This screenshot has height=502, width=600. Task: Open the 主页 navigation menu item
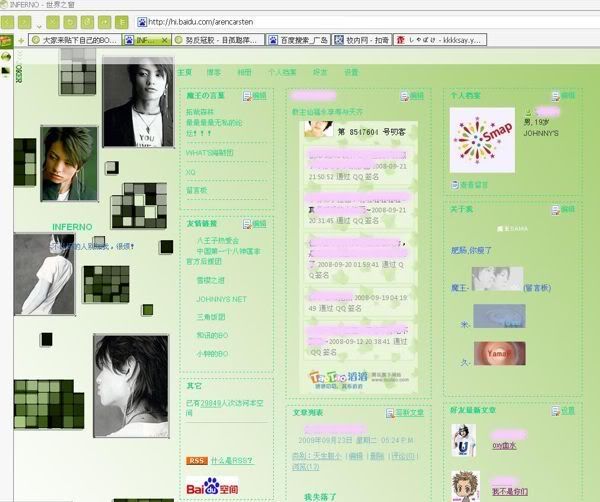tap(185, 73)
